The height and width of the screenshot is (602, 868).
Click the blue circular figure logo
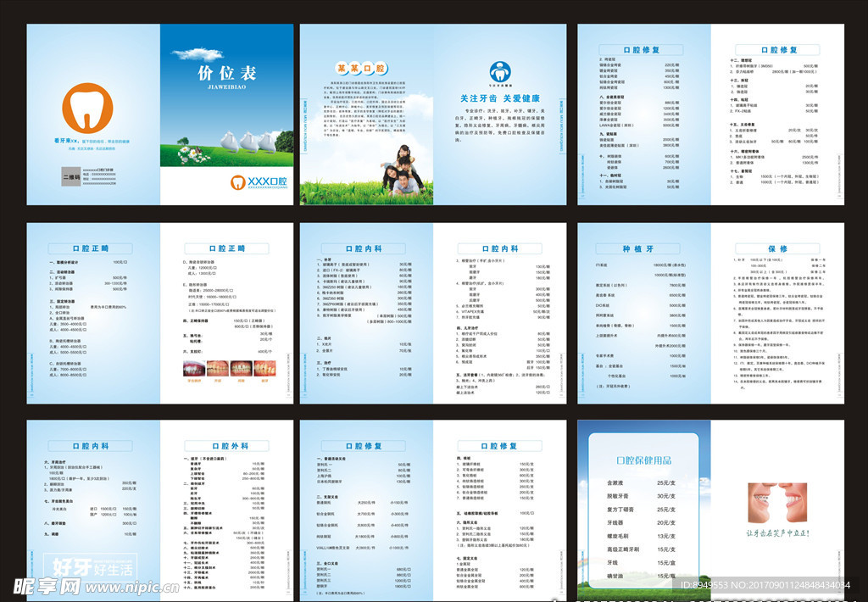point(500,71)
